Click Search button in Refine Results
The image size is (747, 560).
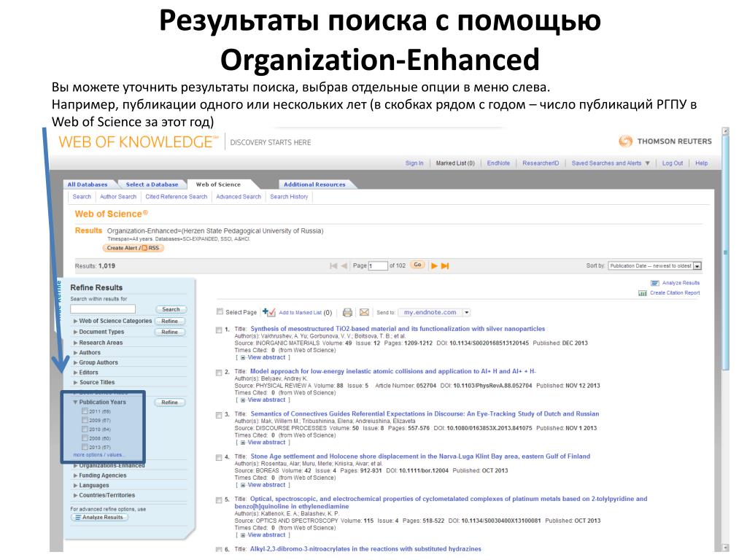(x=171, y=309)
